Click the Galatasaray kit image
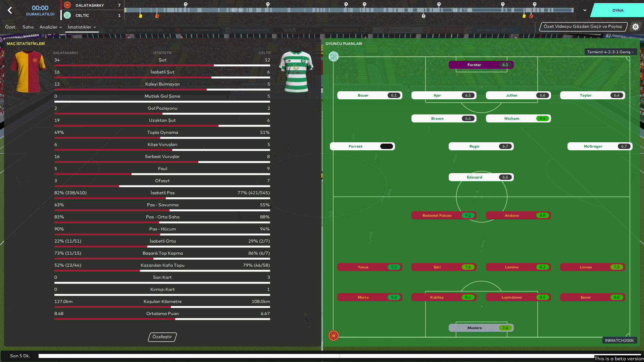This screenshot has width=644, height=362. 28,71
